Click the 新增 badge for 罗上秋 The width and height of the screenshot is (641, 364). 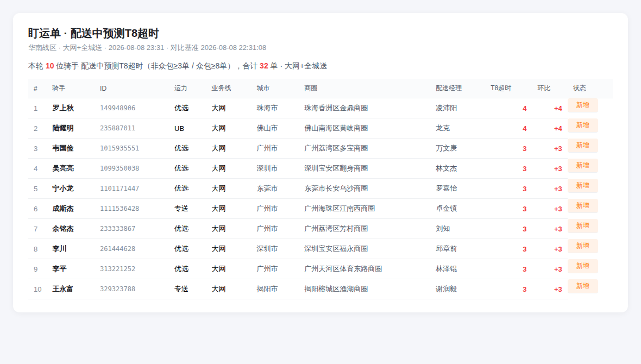(x=582, y=105)
